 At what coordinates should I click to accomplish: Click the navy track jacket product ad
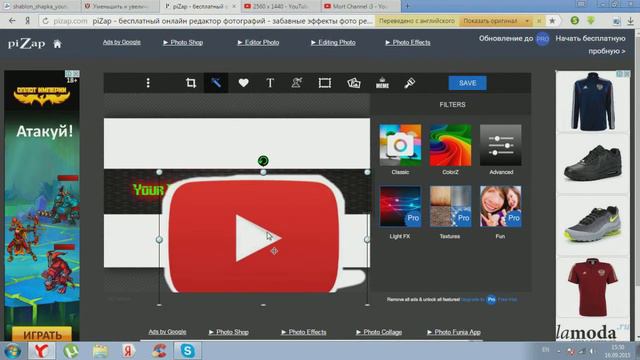(593, 102)
